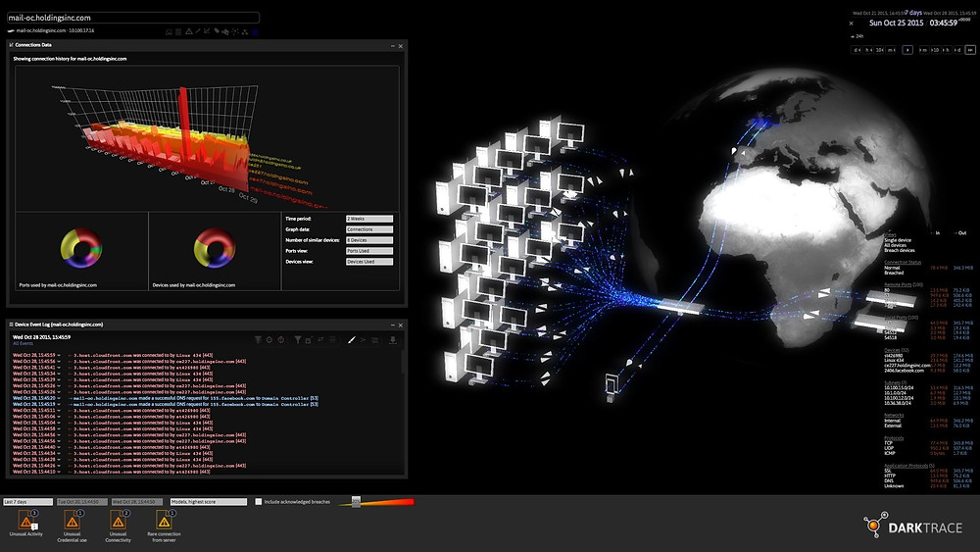The image size is (980, 552).
Task: Click the device search field mail-oc.holdingsinc.com
Action: [132, 18]
